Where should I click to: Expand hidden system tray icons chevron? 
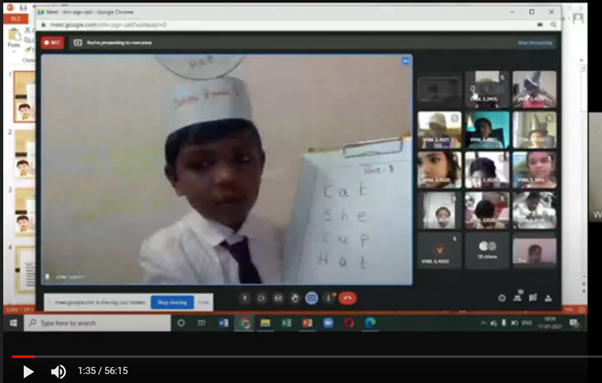[483, 323]
